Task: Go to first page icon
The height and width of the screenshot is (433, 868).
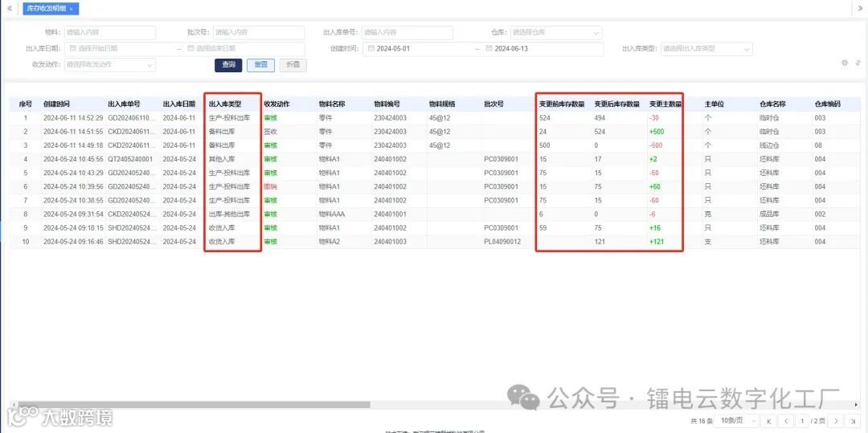Action: 769,422
